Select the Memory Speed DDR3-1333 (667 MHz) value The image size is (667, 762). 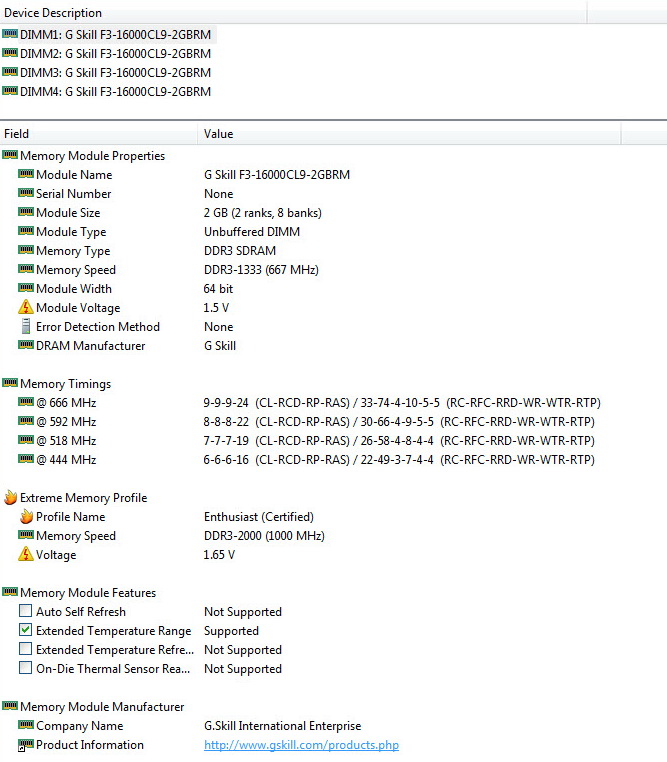click(x=261, y=270)
